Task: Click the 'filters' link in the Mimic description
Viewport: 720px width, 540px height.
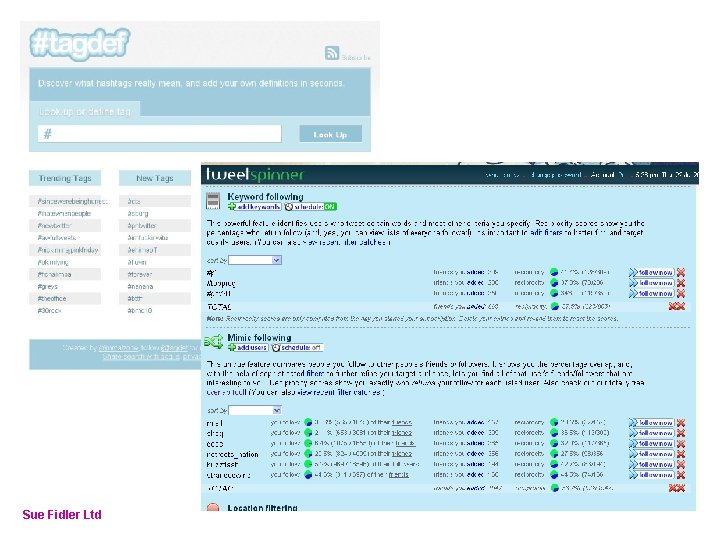Action: (x=315, y=373)
